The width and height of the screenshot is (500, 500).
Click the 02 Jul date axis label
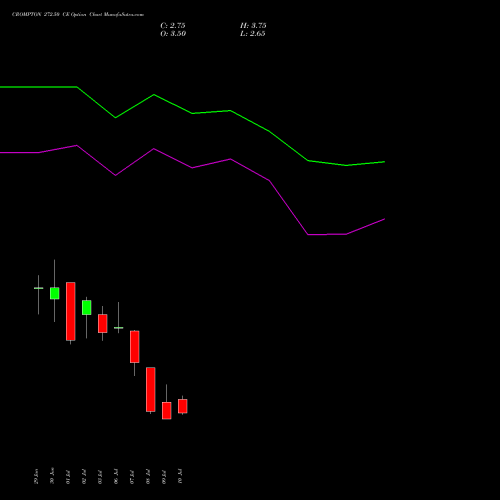click(84, 477)
